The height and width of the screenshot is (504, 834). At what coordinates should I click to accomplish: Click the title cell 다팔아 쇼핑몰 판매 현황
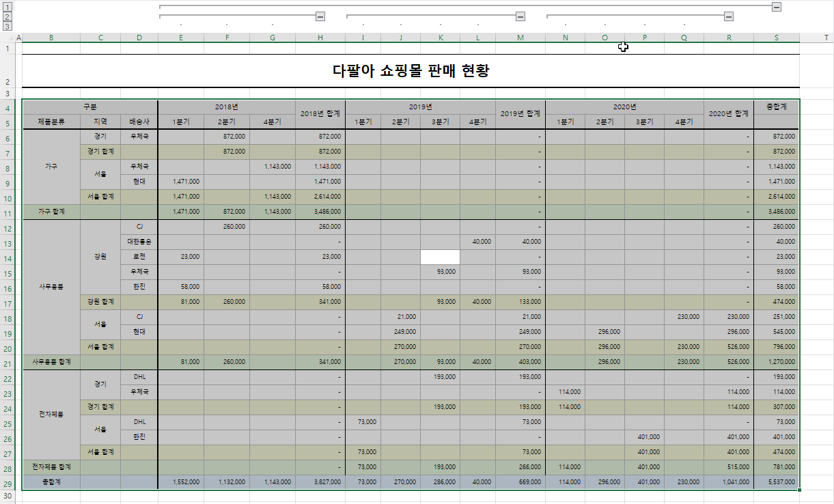click(411, 71)
